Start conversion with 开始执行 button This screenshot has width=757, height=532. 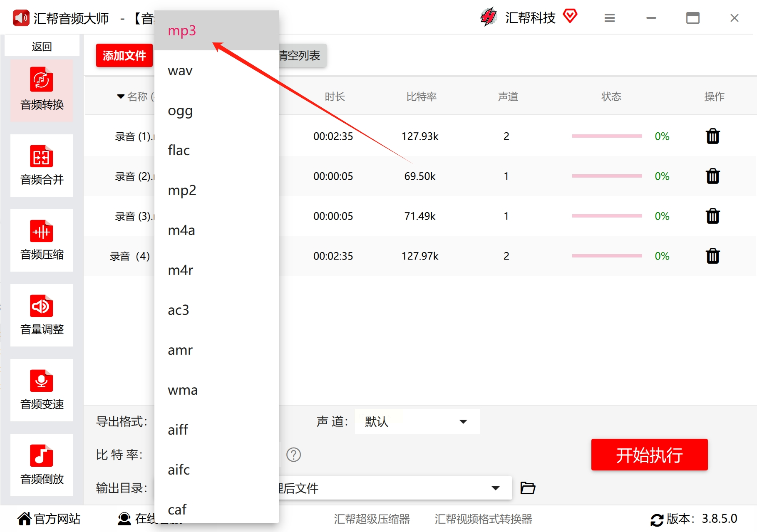pyautogui.click(x=649, y=455)
